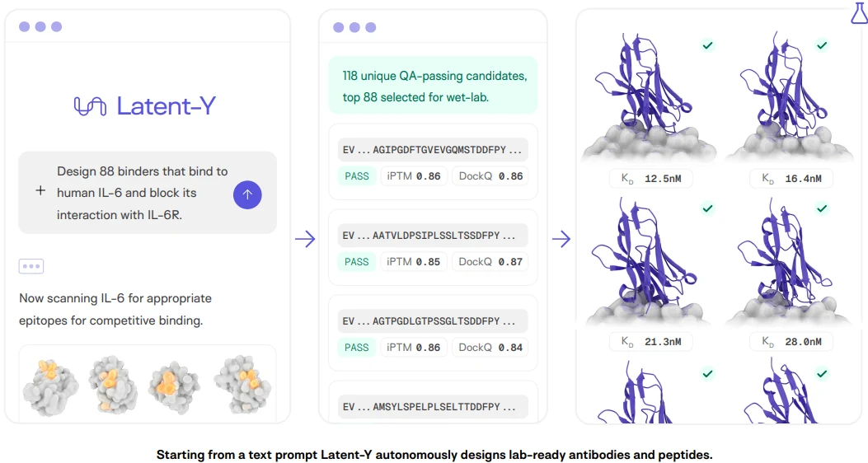Click the iPTM 0.85 score tag
Screen dimensions: 868x463
point(414,262)
